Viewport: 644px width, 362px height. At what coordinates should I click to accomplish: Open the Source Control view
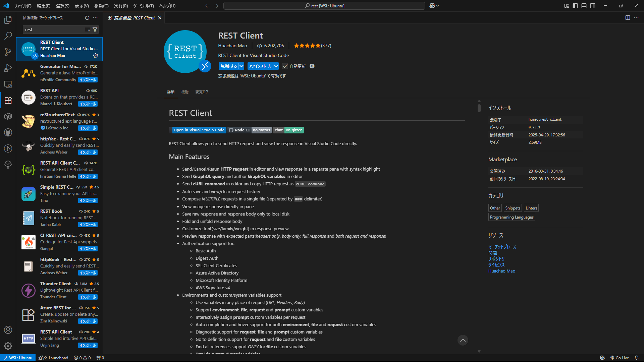pyautogui.click(x=8, y=52)
